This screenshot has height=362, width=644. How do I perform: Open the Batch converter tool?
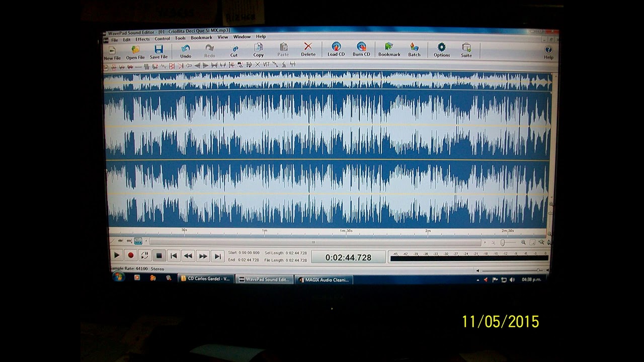414,49
